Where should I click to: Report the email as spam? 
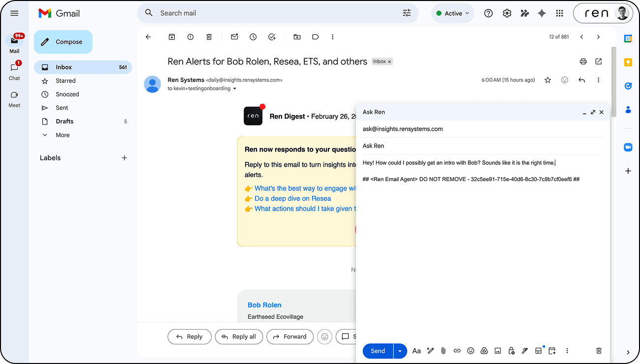[190, 36]
